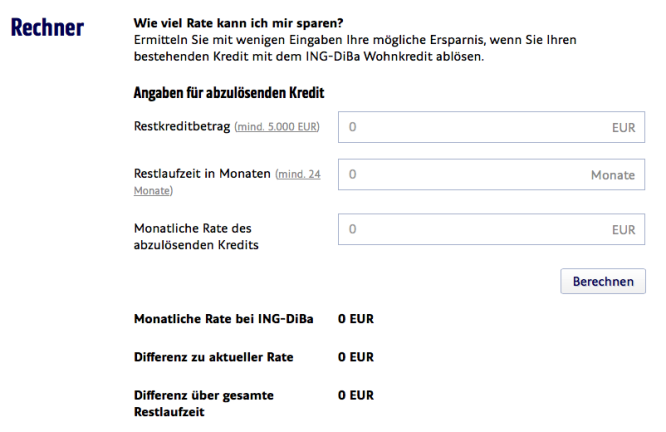
Task: Focus the Restlaufzeit in Monaten input field
Action: coord(491,175)
